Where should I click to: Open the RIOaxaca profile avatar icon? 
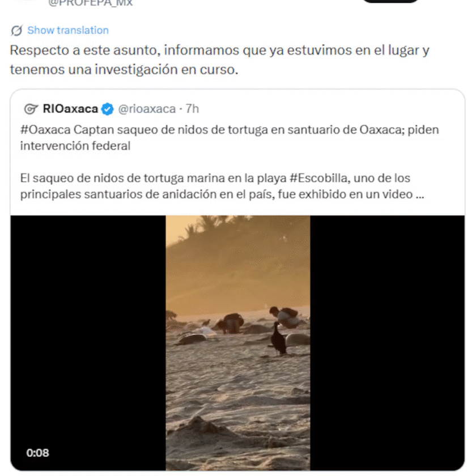click(x=31, y=109)
